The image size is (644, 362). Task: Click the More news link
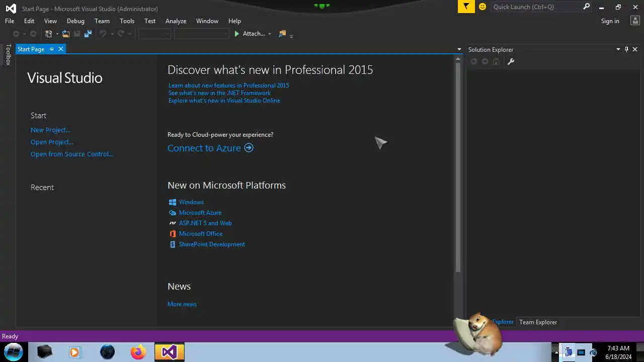pyautogui.click(x=182, y=304)
